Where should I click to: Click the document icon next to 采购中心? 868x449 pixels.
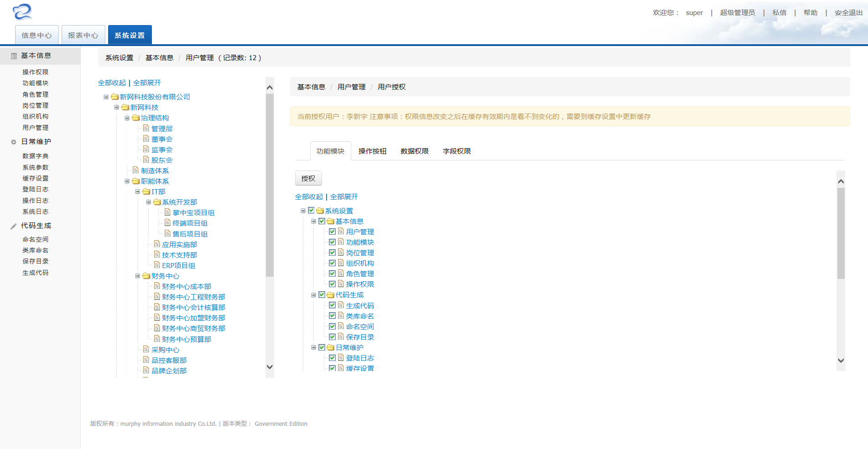[x=146, y=349]
